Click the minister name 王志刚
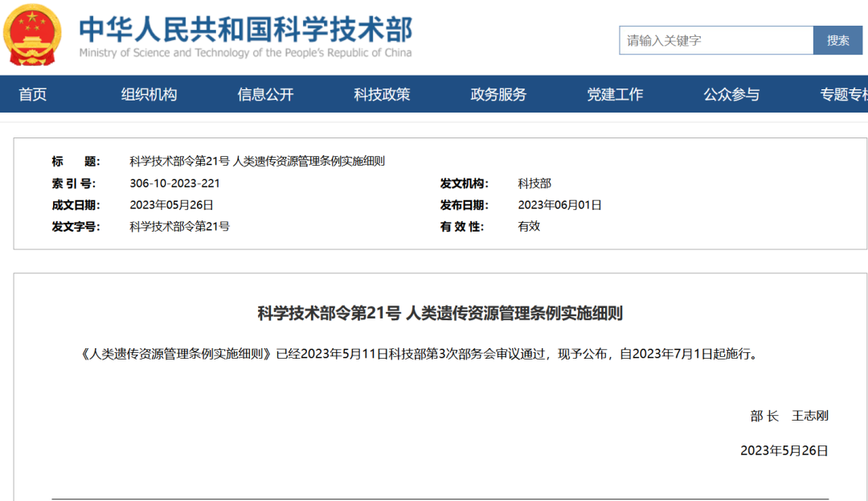Screen dimensions: 868x501 tap(809, 416)
